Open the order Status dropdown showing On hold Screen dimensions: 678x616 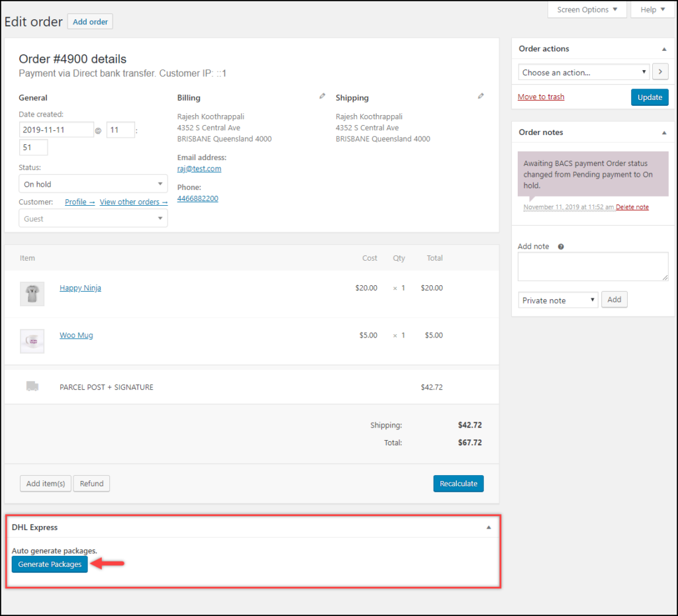[93, 183]
